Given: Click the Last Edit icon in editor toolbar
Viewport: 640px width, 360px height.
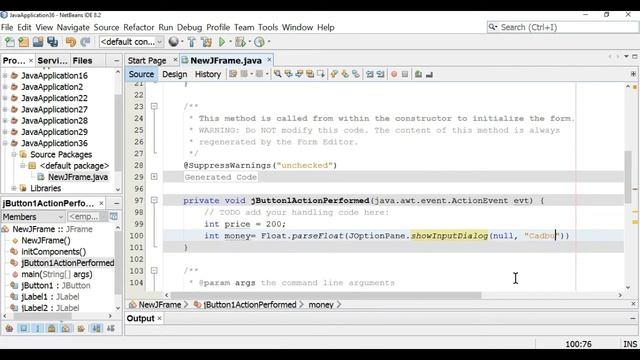Looking at the screenshot, I should (x=233, y=74).
